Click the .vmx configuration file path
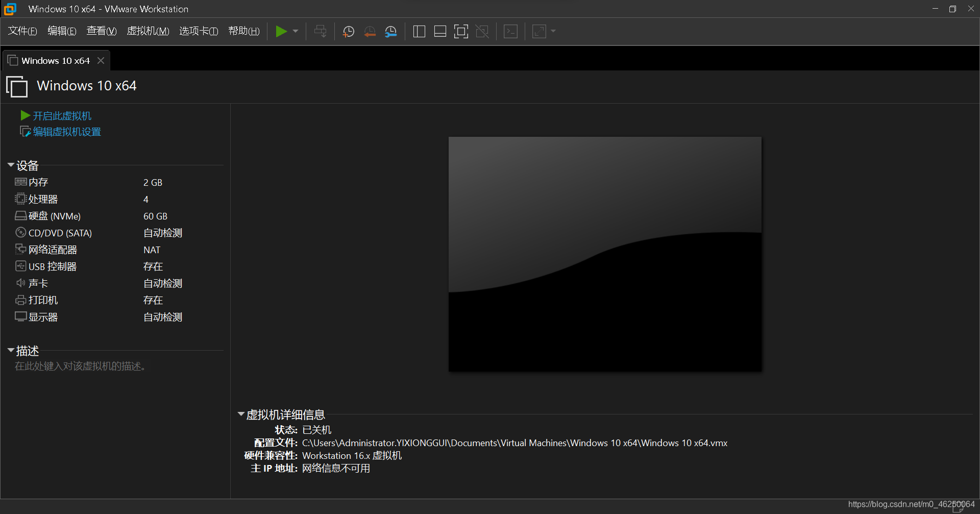Image resolution: width=980 pixels, height=514 pixels. click(514, 443)
